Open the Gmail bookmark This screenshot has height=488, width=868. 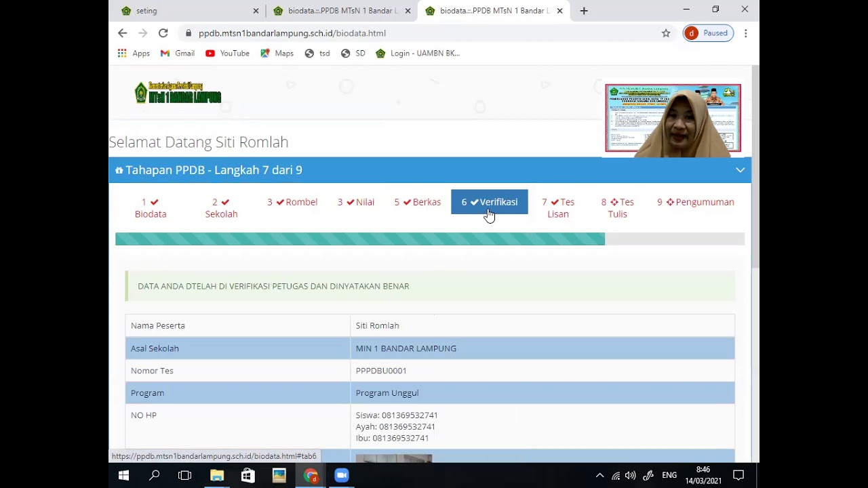pyautogui.click(x=178, y=54)
